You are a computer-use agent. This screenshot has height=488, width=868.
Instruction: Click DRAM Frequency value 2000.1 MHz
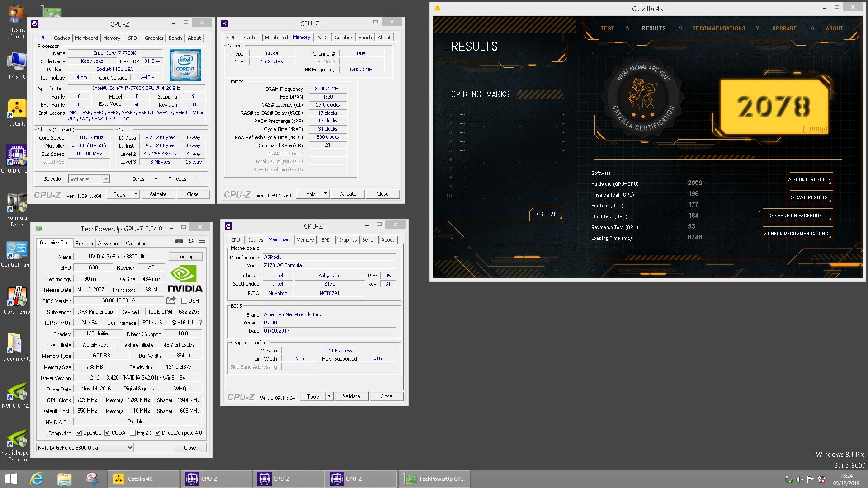328,89
